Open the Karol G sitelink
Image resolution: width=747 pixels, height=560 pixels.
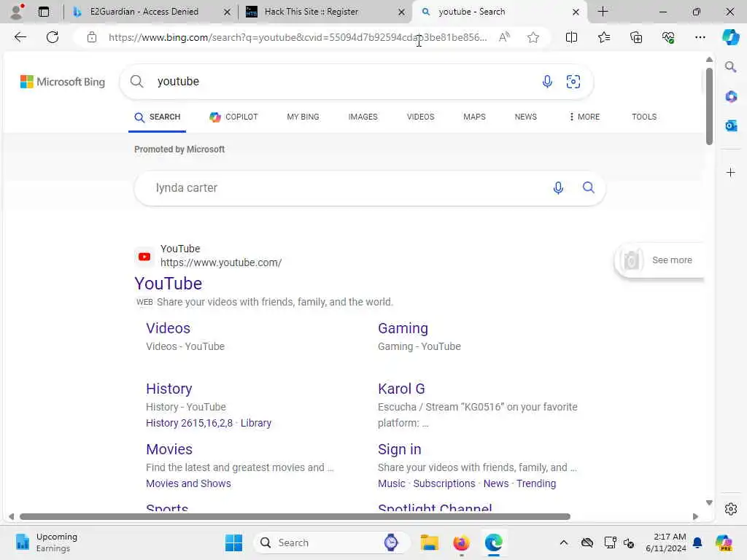(x=401, y=389)
